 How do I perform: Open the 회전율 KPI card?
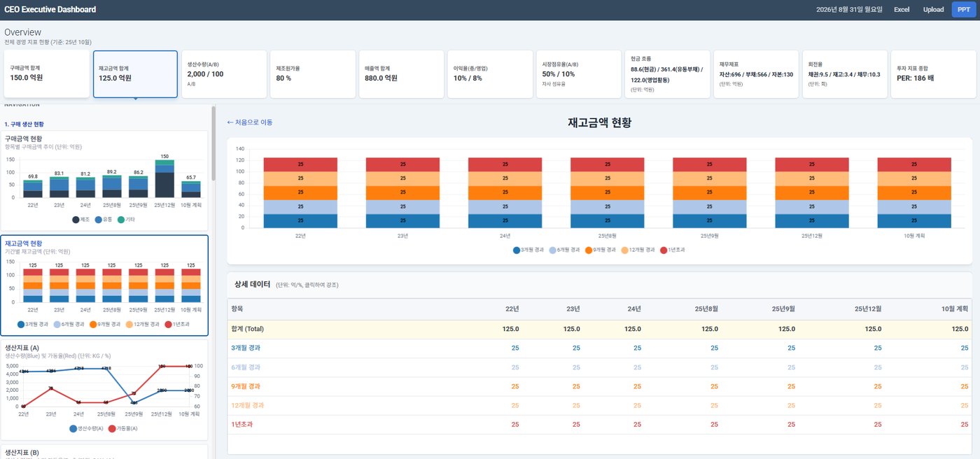pos(845,74)
